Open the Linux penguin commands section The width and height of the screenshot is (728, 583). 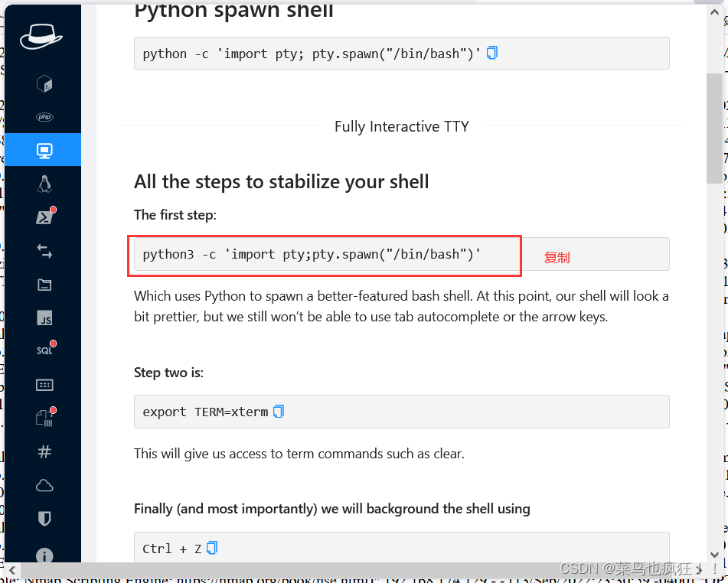44,184
